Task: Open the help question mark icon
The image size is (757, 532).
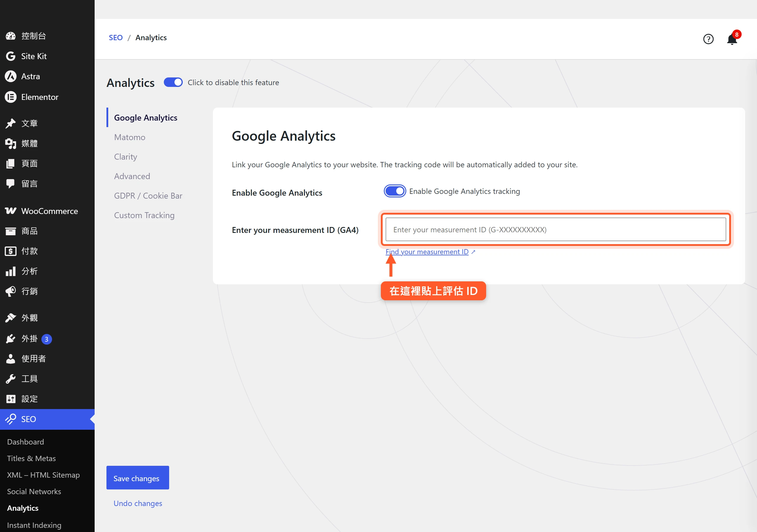Action: [x=708, y=39]
